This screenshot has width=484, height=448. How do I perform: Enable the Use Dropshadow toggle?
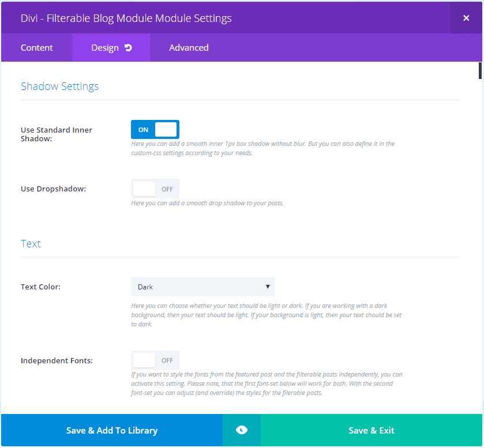(155, 189)
